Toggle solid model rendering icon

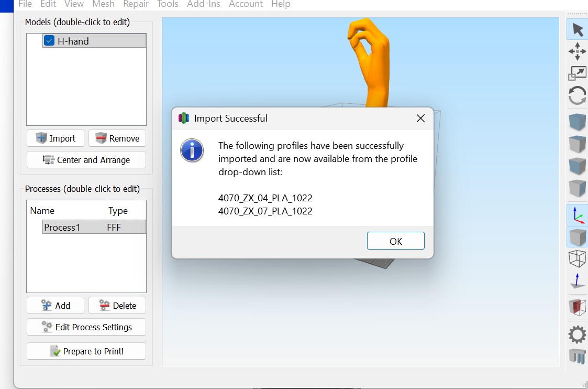point(577,237)
